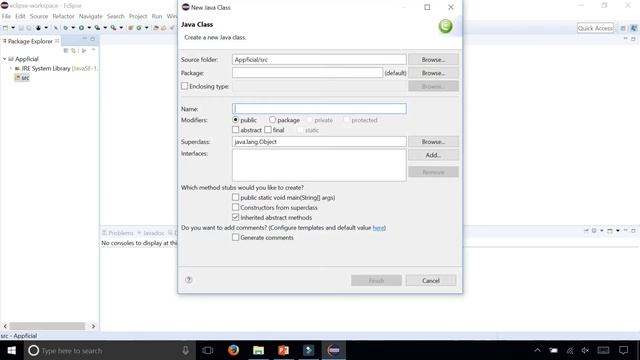The width and height of the screenshot is (640, 360).
Task: Open the Debug dropdown arrow in toolbar
Action: [x=46, y=28]
